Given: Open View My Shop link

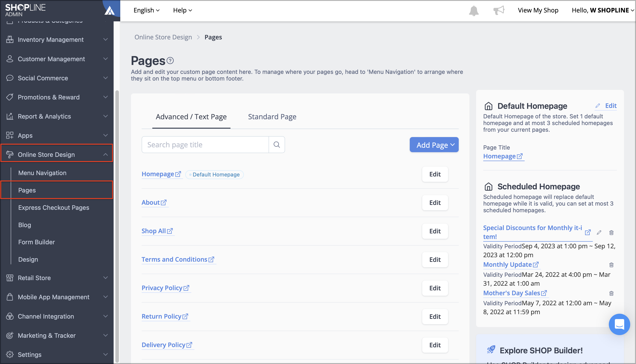Looking at the screenshot, I should click(538, 10).
